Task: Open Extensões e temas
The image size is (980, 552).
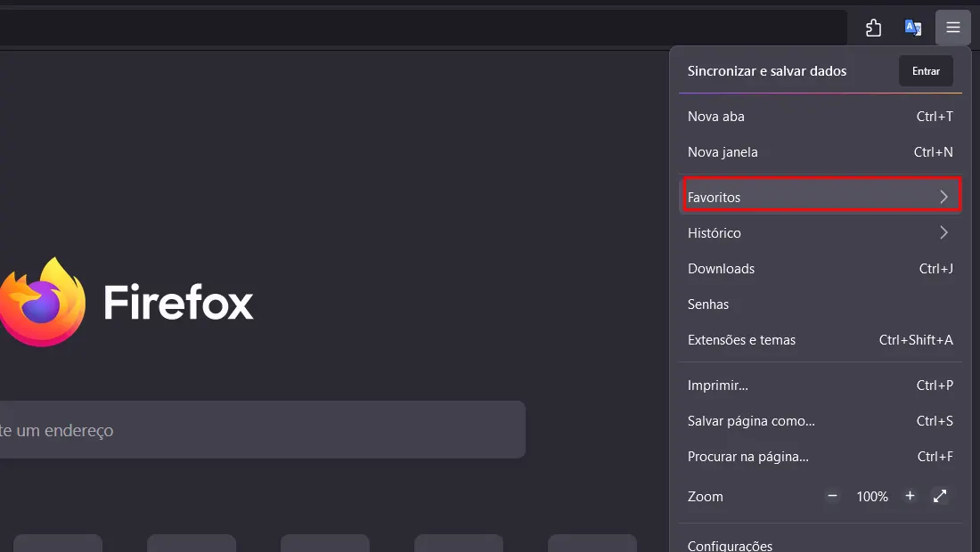Action: (820, 340)
